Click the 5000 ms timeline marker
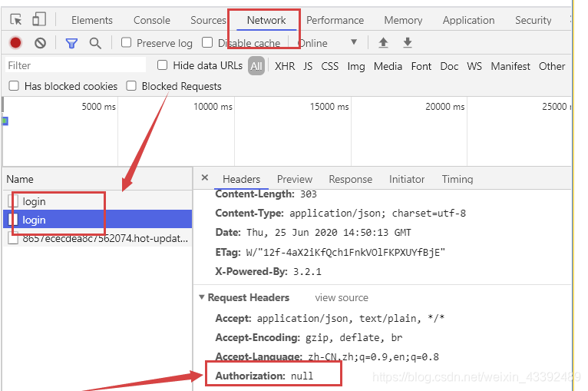 click(x=98, y=107)
